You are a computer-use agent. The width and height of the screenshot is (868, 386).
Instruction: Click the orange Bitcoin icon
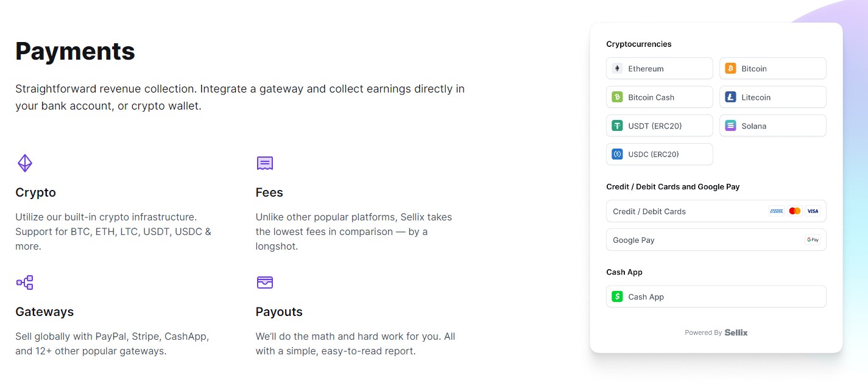point(730,69)
